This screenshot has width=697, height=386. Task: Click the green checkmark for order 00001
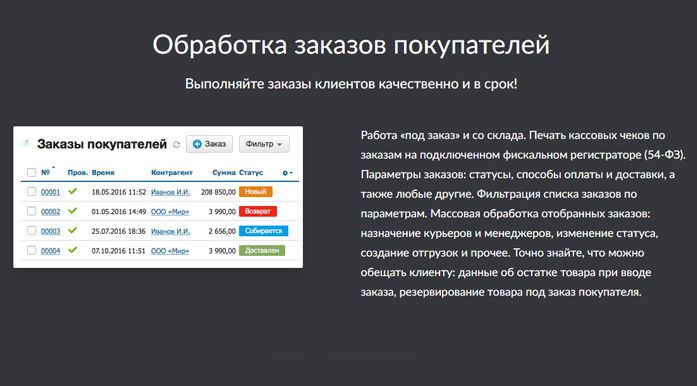click(x=72, y=191)
